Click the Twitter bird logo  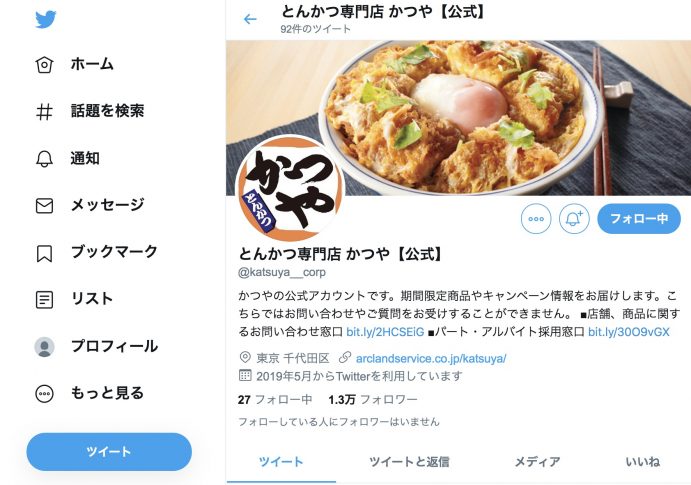coord(45,19)
